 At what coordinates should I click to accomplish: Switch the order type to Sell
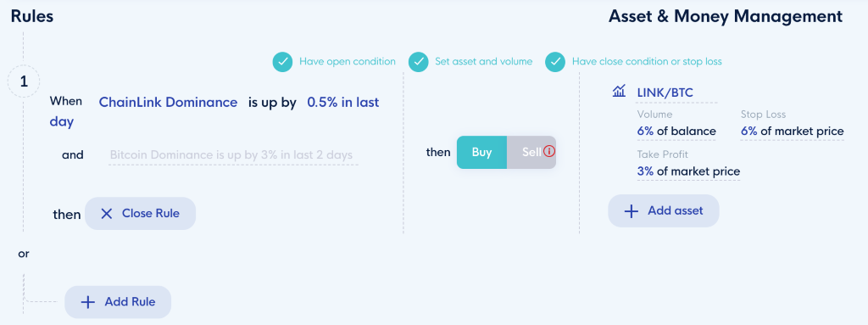531,152
